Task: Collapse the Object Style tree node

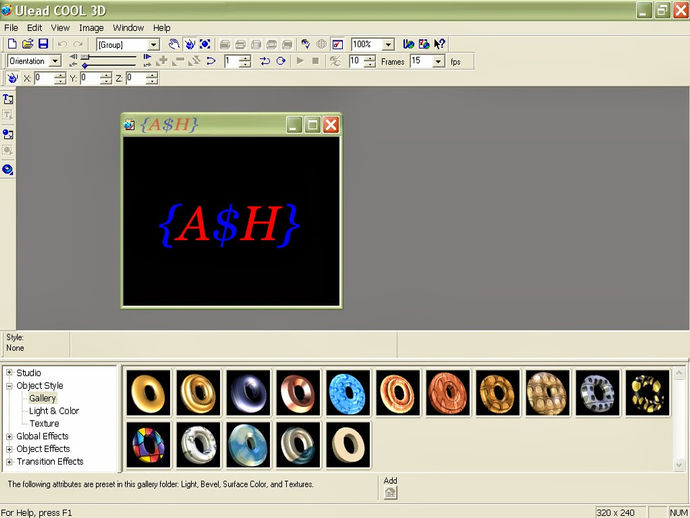Action: click(9, 386)
